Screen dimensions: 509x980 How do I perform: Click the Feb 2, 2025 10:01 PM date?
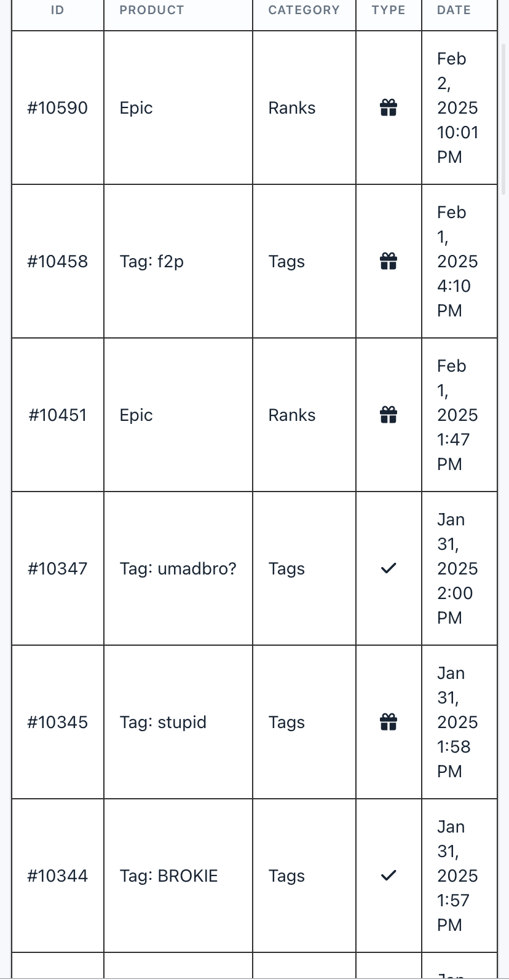(457, 108)
